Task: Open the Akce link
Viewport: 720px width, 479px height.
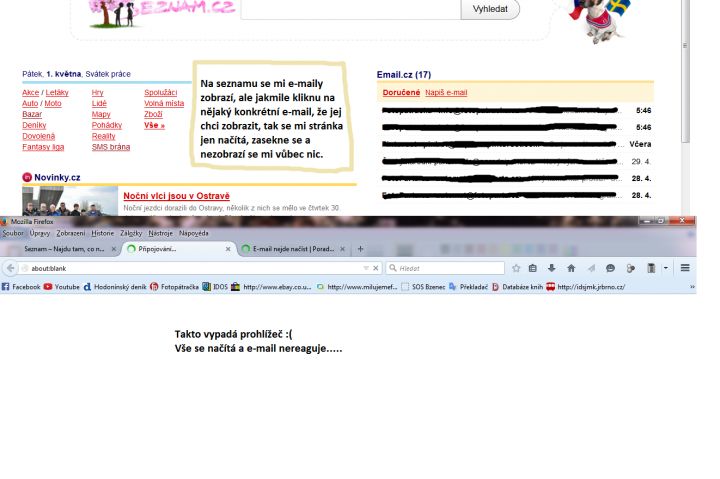Action: click(30, 92)
